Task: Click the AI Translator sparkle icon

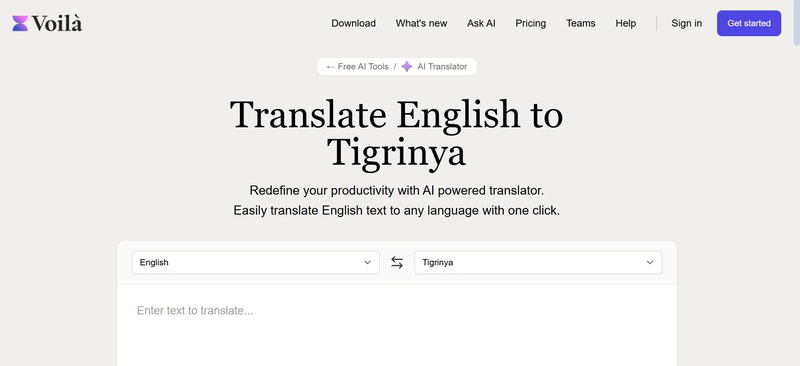Action: pos(407,66)
